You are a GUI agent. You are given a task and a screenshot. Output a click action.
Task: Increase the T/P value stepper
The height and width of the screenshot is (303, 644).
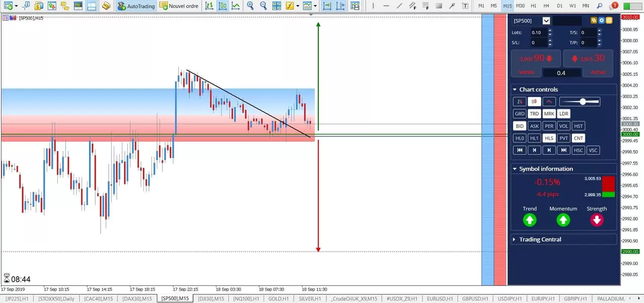[600, 41]
